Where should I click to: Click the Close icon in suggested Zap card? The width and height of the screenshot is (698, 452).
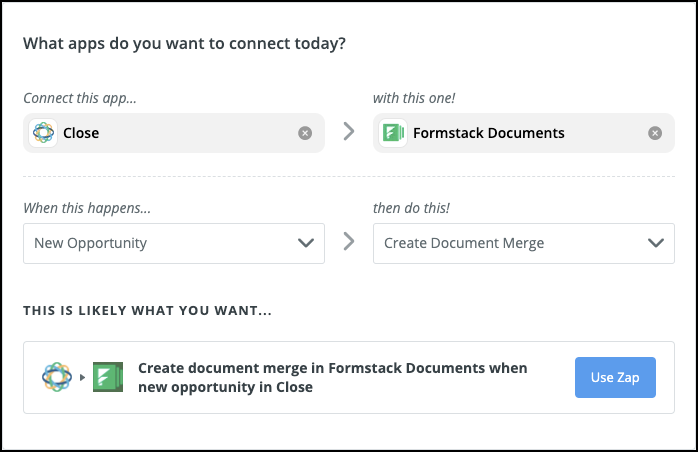[x=57, y=377]
